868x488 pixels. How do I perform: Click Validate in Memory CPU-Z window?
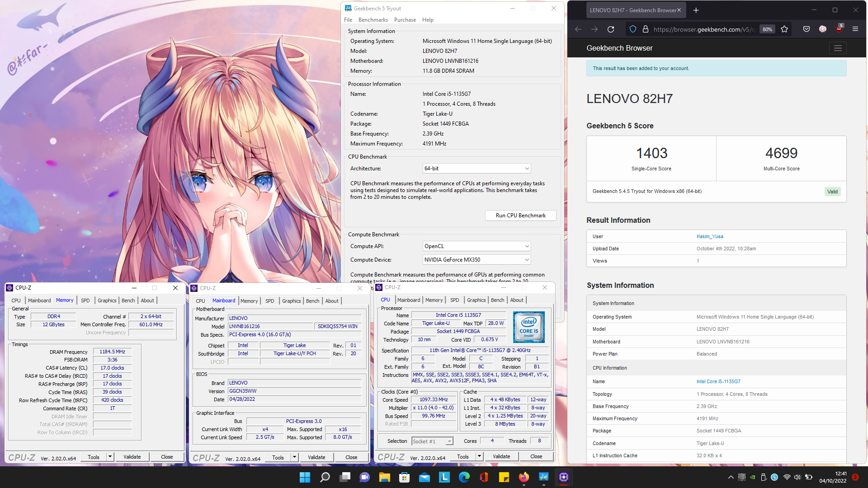tap(132, 457)
